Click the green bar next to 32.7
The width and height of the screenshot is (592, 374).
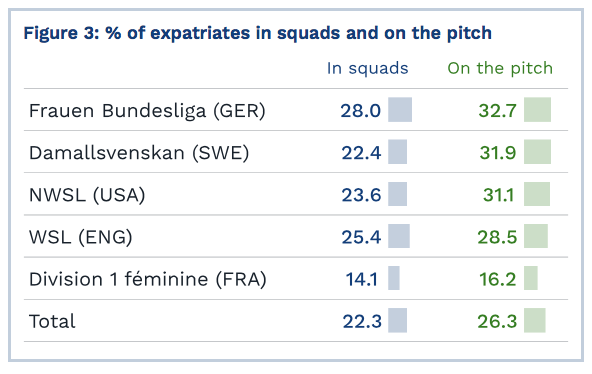click(x=537, y=109)
